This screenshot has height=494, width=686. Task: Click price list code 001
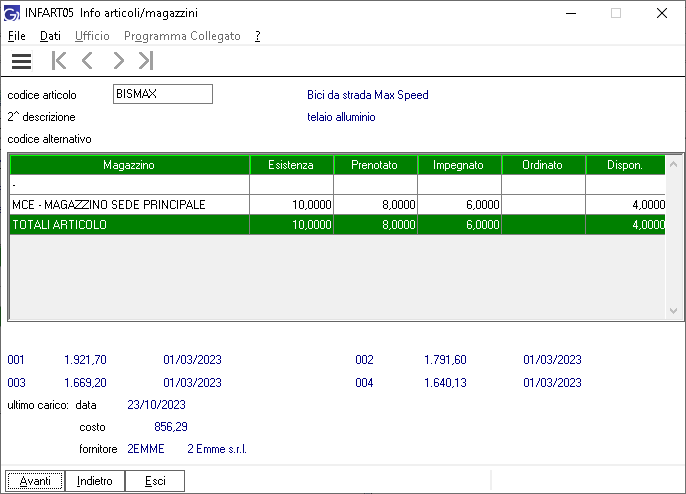click(16, 360)
